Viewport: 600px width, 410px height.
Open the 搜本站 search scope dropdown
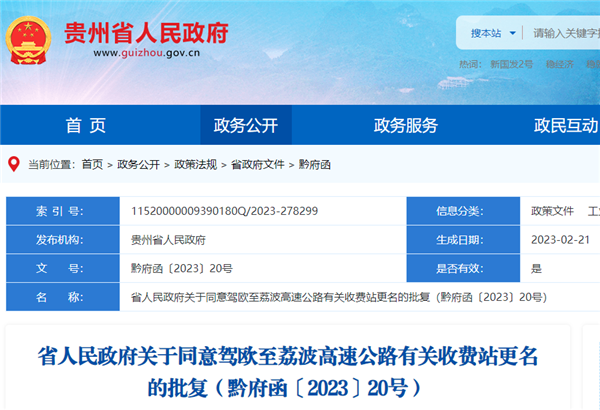(491, 33)
